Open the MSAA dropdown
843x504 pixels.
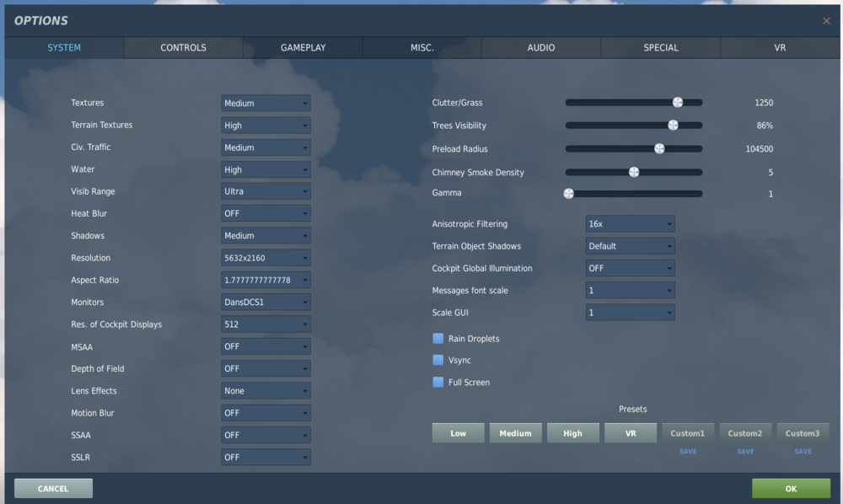[266, 346]
